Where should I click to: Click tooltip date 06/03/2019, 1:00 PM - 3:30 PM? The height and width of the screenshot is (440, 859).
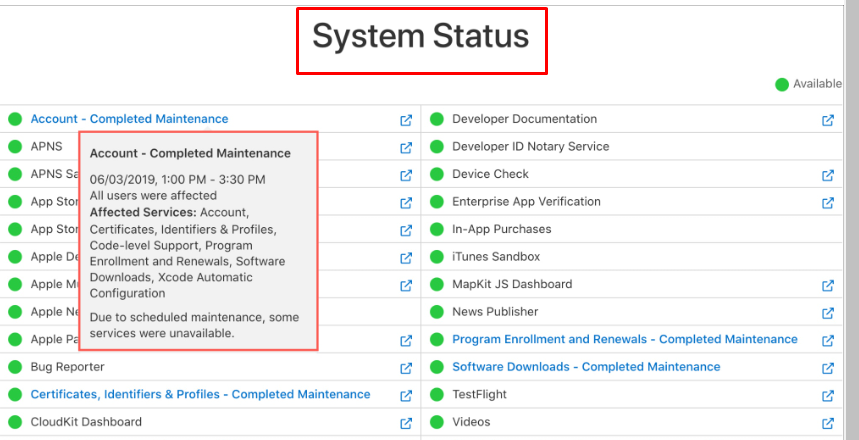(x=177, y=180)
